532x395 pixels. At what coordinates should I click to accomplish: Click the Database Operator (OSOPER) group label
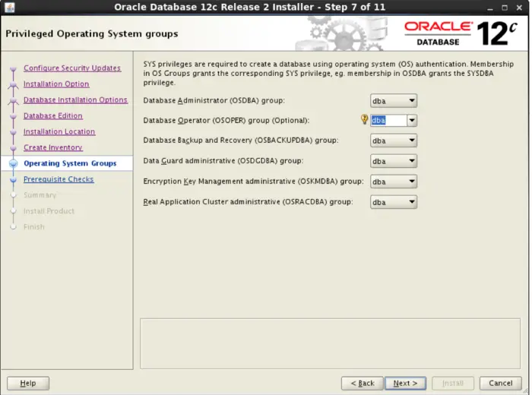tap(226, 120)
